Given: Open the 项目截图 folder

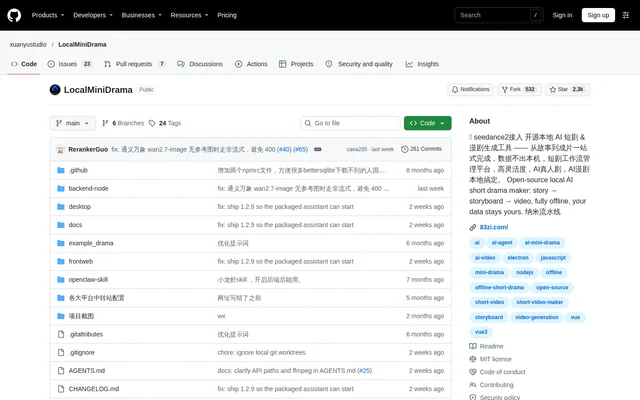Looking at the screenshot, I should 81,316.
